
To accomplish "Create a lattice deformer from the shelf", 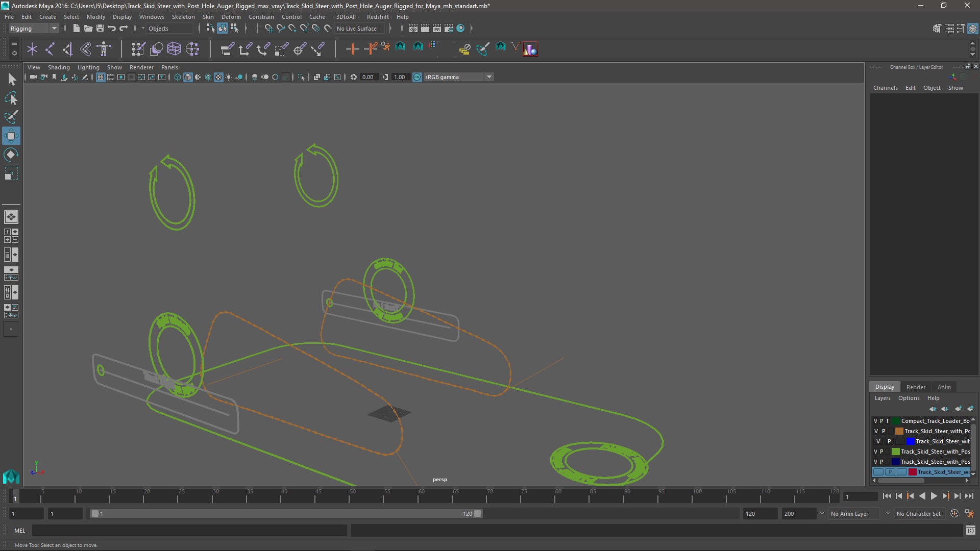I will pyautogui.click(x=174, y=49).
